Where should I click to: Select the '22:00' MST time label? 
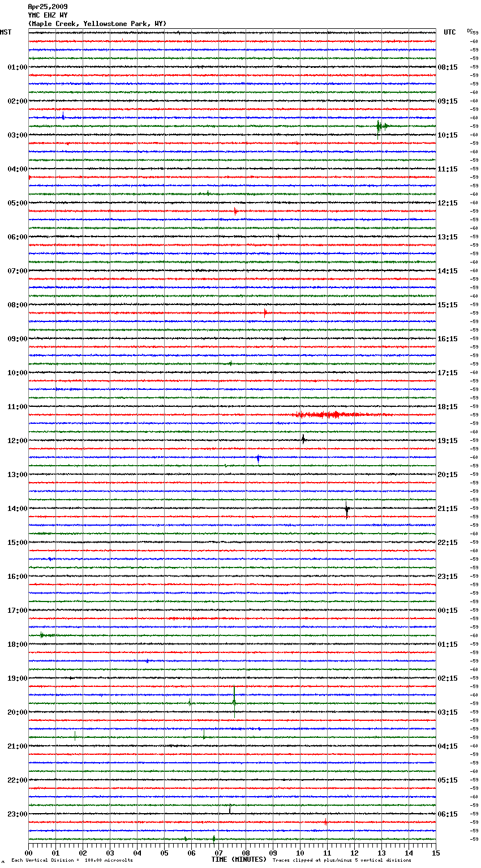pyautogui.click(x=18, y=780)
